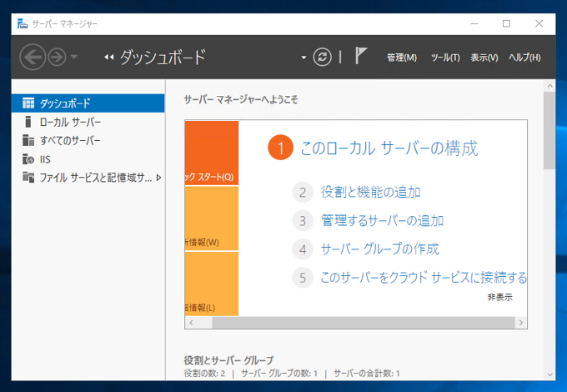Click 役割の数: 2 text
This screenshot has height=392, width=567.
(x=204, y=374)
